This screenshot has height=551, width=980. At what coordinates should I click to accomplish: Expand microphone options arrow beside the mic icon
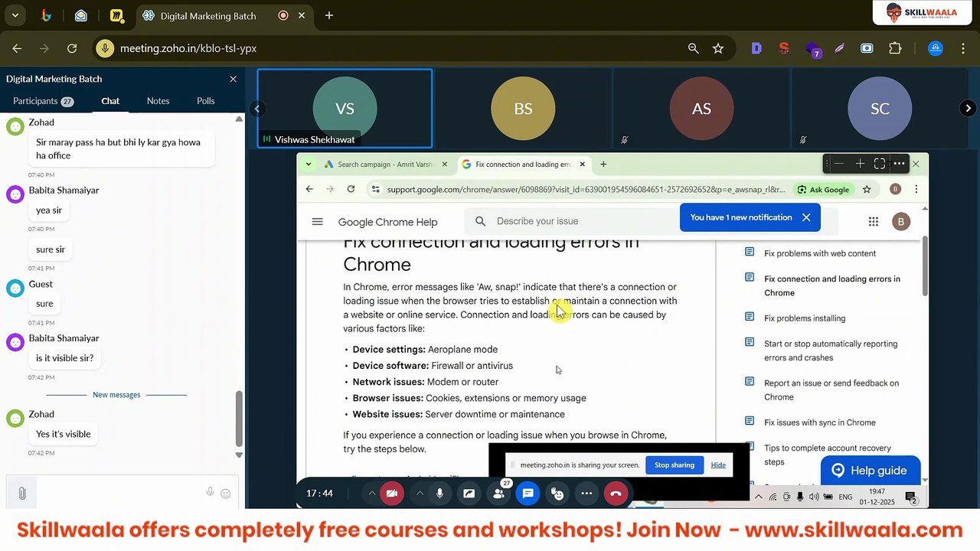pyautogui.click(x=420, y=494)
